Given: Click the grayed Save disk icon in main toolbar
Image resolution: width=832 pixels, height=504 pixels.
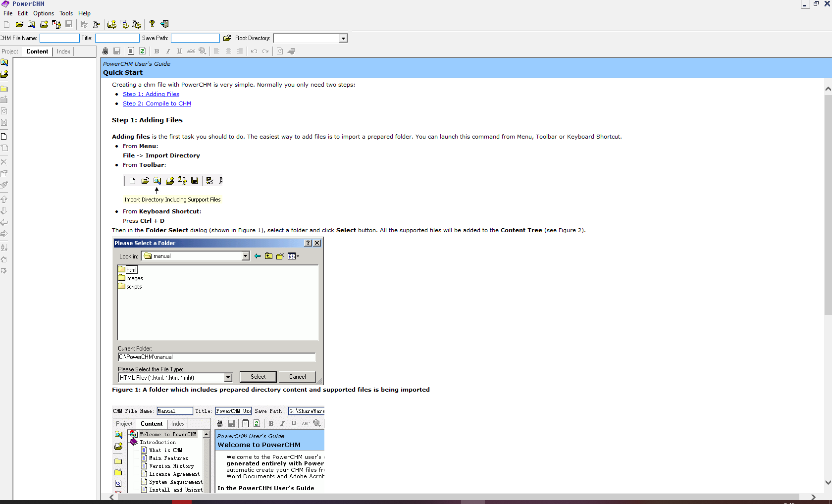Looking at the screenshot, I should click(x=69, y=24).
